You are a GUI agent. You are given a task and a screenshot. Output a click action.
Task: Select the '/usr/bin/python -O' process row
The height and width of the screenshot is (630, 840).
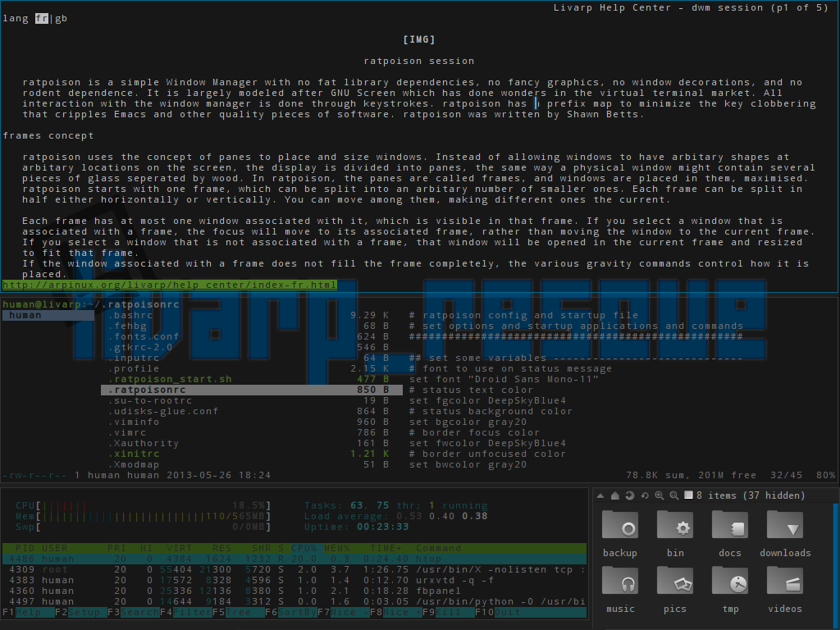point(294,601)
